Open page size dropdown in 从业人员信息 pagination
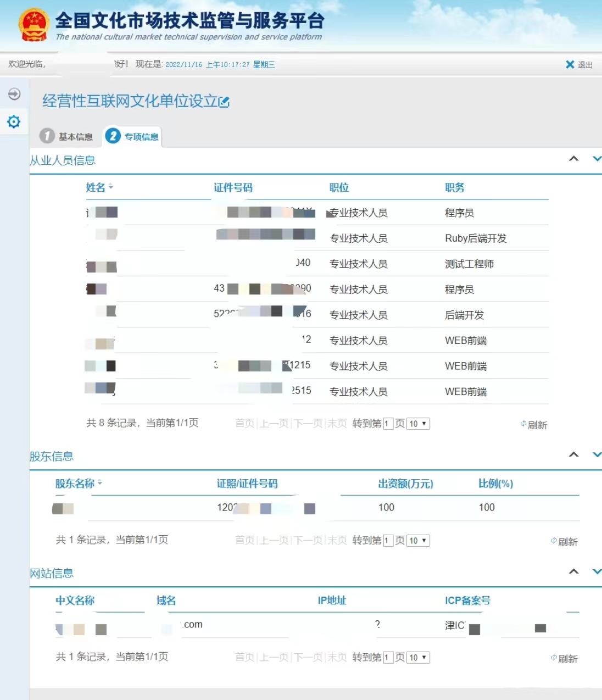Screen dimensions: 602x700 click(418, 424)
